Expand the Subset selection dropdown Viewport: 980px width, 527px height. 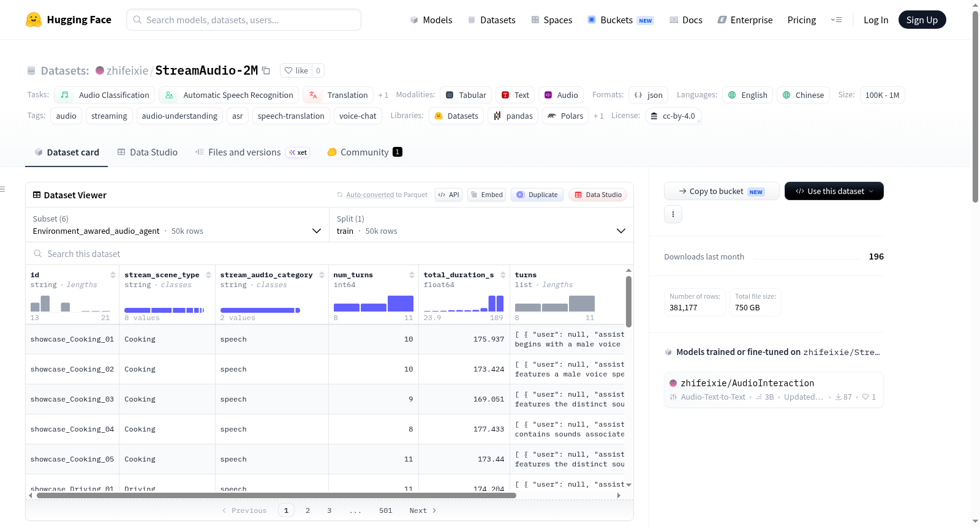177,225
